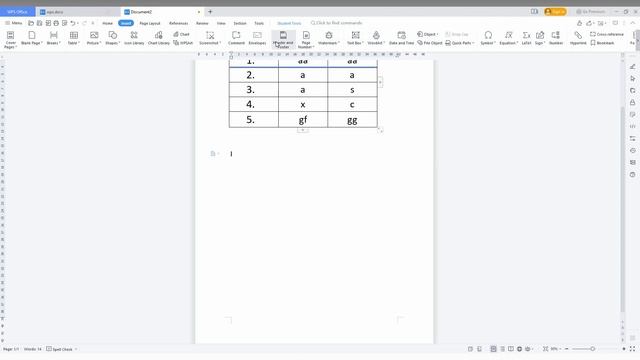640x360 pixels.
Task: Insert Date and Time
Action: coord(401,38)
